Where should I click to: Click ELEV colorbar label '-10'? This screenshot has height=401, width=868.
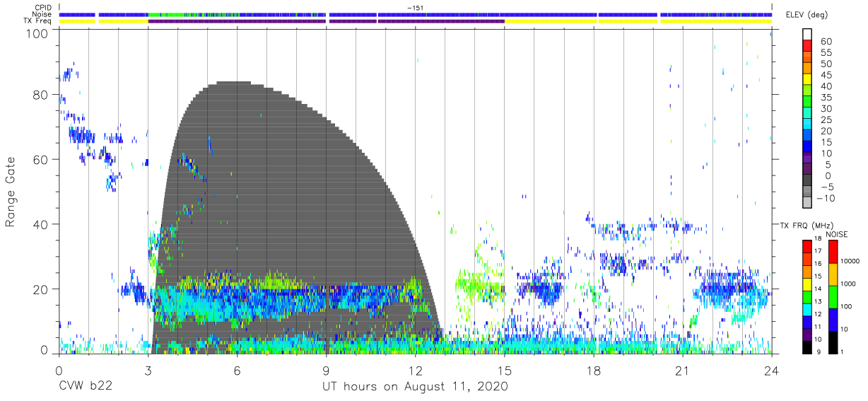coord(824,199)
